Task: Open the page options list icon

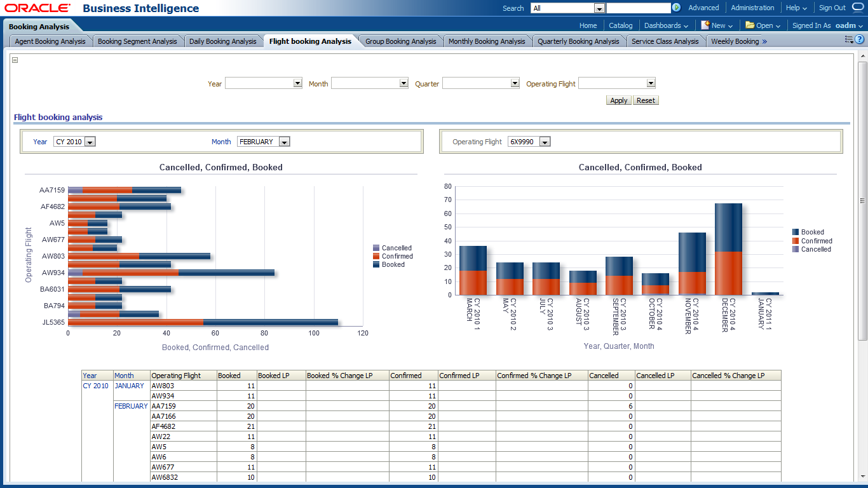Action: pyautogui.click(x=848, y=39)
